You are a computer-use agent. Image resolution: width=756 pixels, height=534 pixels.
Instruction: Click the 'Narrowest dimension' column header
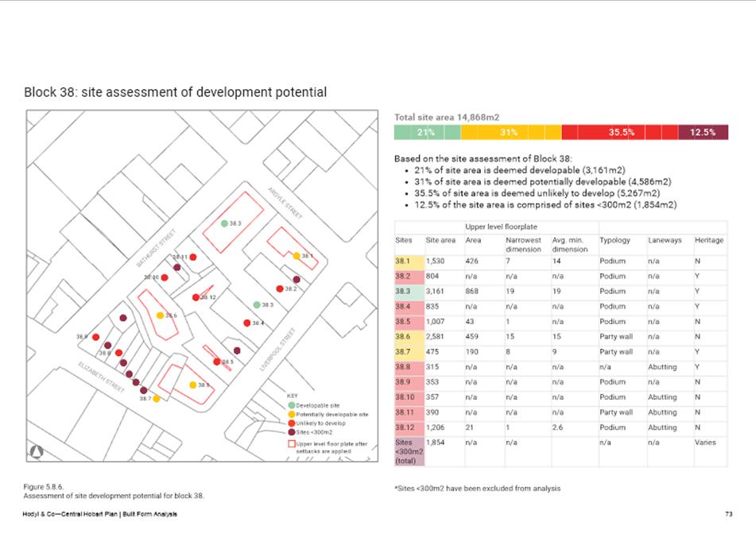click(x=523, y=244)
